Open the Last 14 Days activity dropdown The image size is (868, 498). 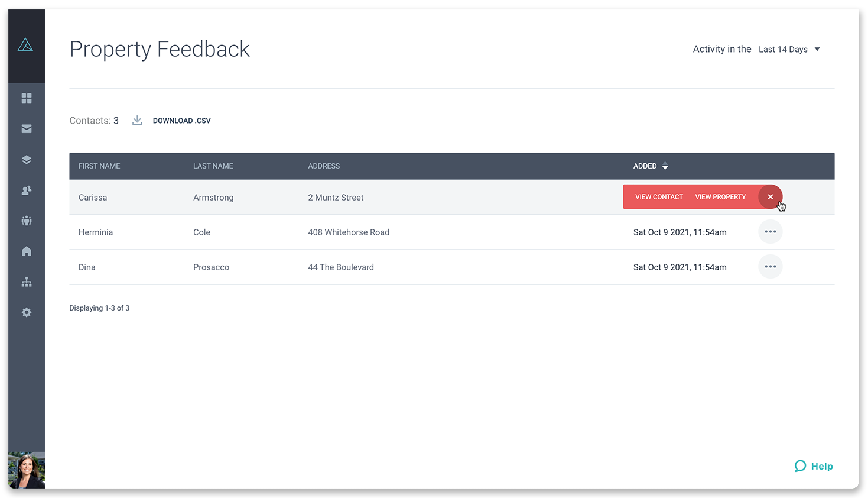click(789, 49)
